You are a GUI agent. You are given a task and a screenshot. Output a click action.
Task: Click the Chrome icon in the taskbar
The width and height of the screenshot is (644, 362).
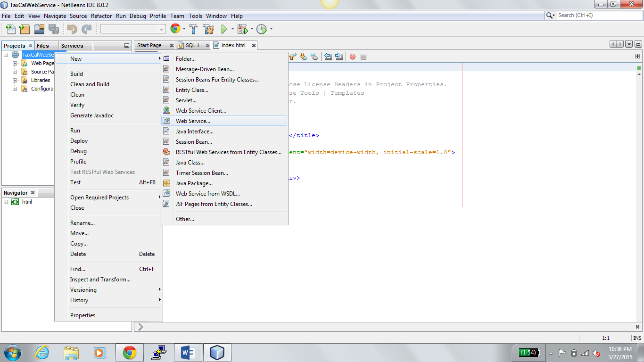(129, 352)
